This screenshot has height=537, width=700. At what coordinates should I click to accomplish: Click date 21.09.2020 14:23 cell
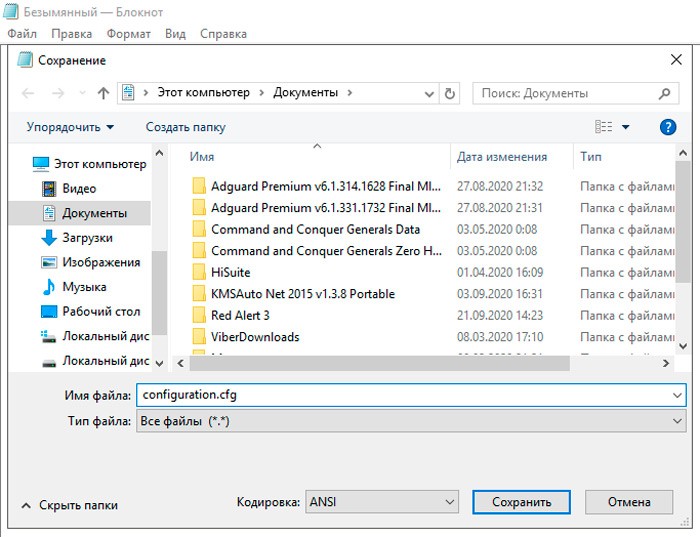click(x=500, y=316)
